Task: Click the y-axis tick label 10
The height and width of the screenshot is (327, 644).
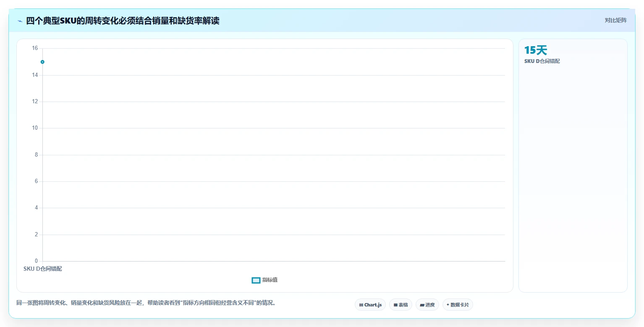Action: point(35,128)
